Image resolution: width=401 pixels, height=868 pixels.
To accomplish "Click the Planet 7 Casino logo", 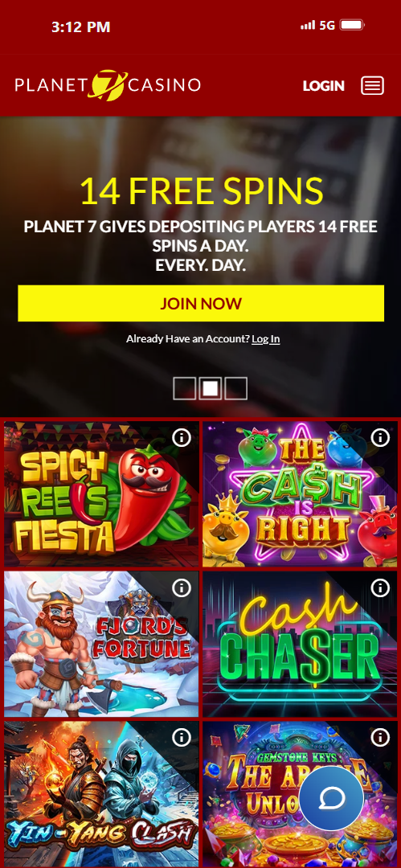I will click(x=108, y=84).
